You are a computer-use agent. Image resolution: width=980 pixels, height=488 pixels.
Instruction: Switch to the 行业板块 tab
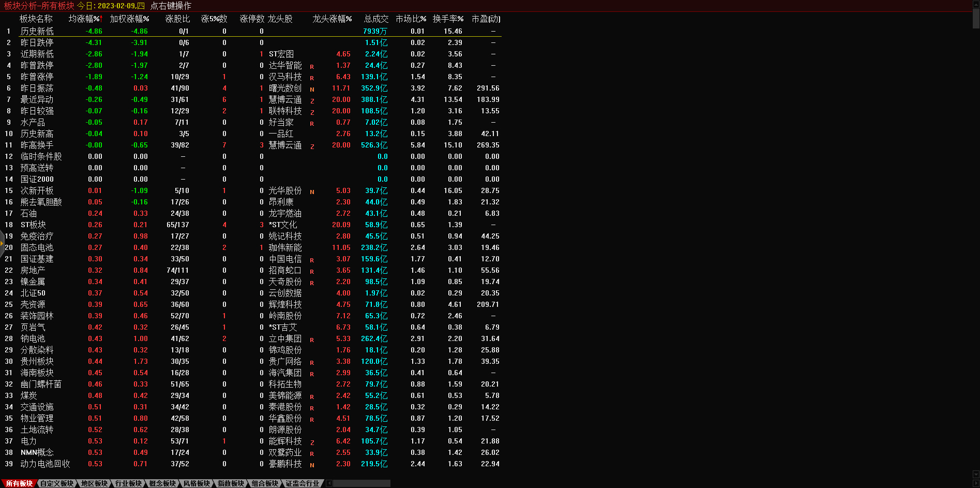(x=128, y=483)
